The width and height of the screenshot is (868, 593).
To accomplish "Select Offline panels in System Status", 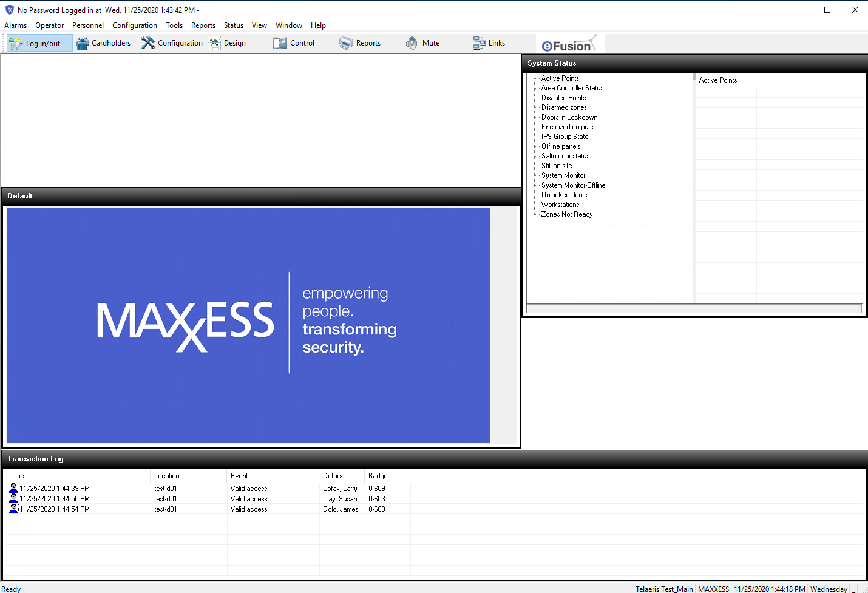I will (561, 146).
